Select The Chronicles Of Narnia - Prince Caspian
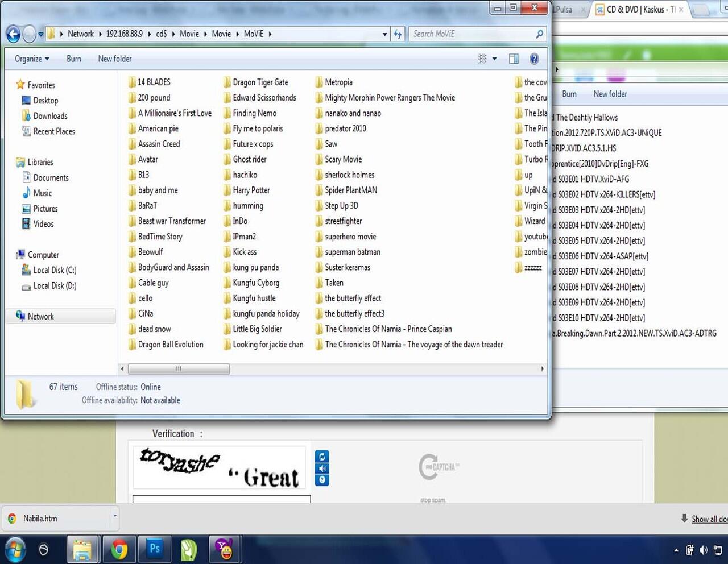 pos(383,329)
